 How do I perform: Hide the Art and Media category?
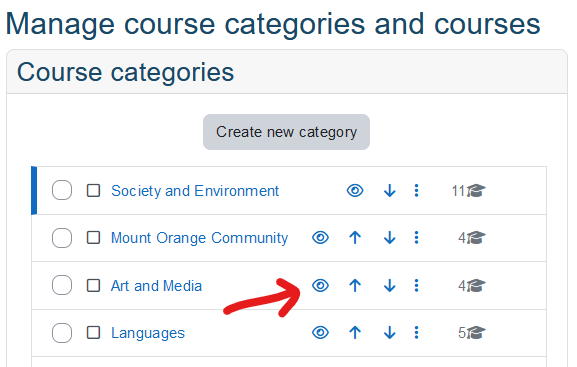(x=320, y=285)
